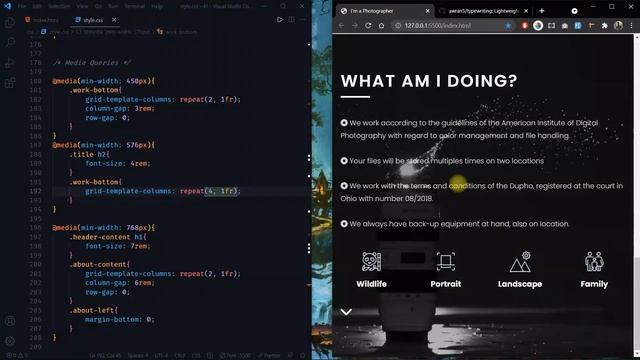This screenshot has width=640, height=360.
Task: Click 'margin-bottom: 0;' on line 206
Action: pyautogui.click(x=120, y=320)
